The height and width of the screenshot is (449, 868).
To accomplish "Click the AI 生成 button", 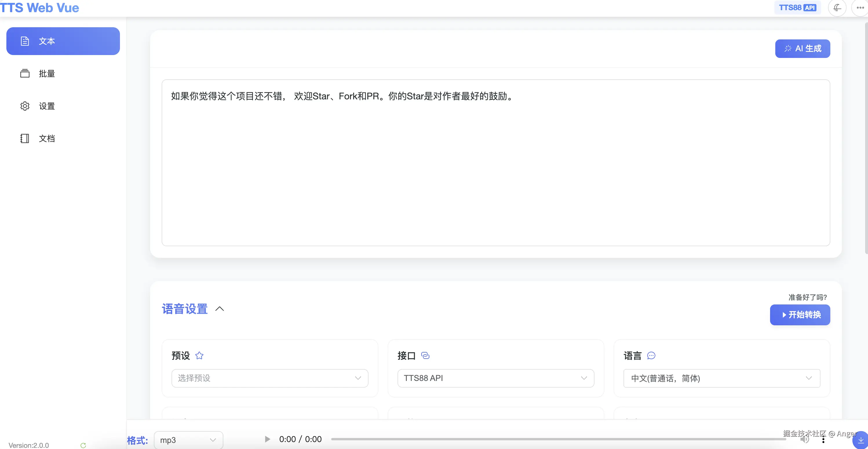I will [802, 48].
